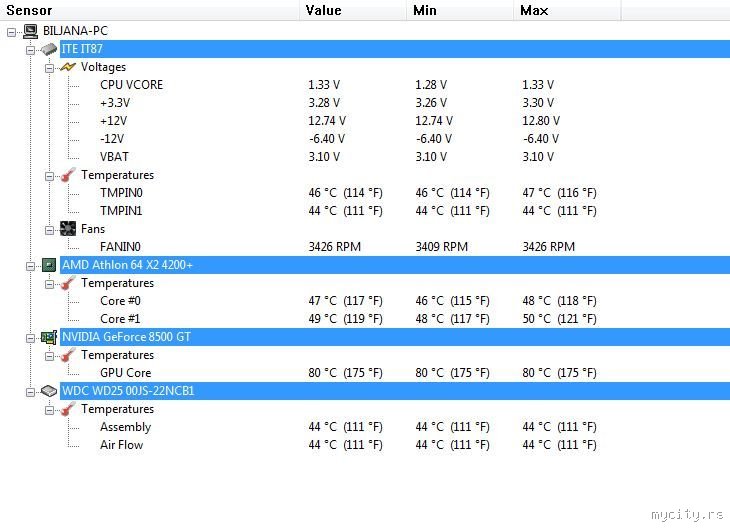The width and height of the screenshot is (730, 528).
Task: Click the AMD Athlon processor icon
Action: coord(49,265)
